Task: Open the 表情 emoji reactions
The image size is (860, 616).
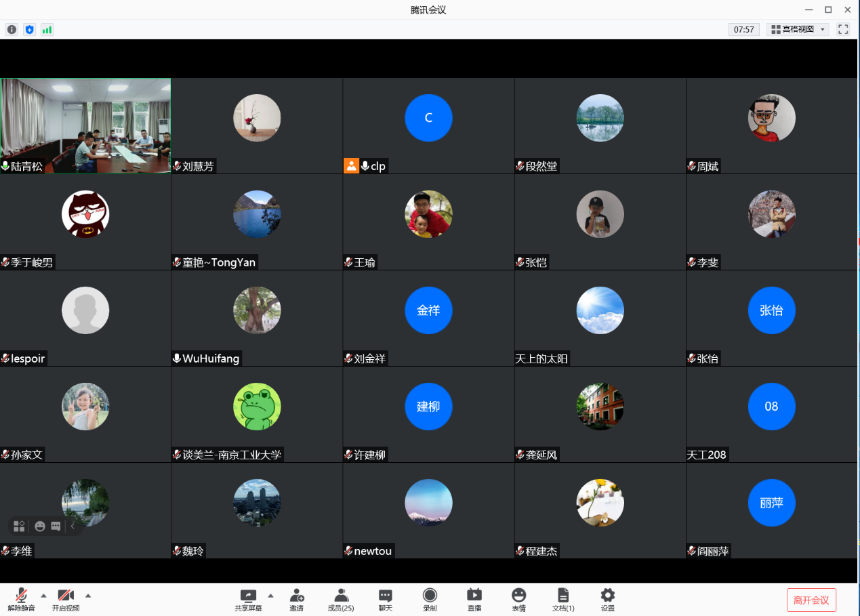Action: click(x=518, y=599)
